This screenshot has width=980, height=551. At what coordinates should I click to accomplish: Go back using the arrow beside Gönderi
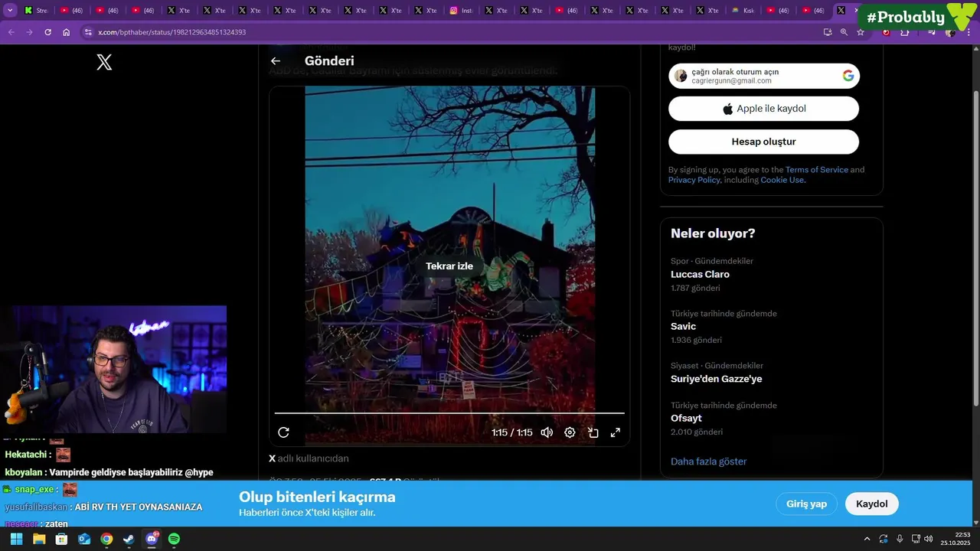pos(276,61)
